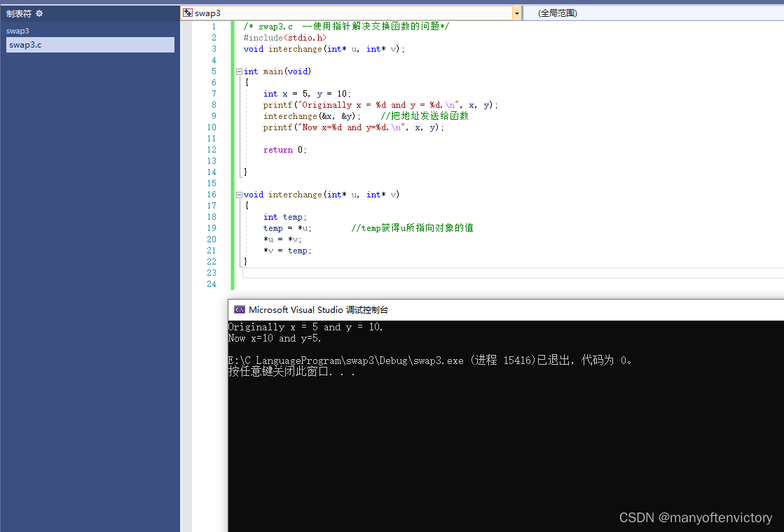The height and width of the screenshot is (532, 784).
Task: Click the #include<stdio.h> line
Action: point(285,38)
